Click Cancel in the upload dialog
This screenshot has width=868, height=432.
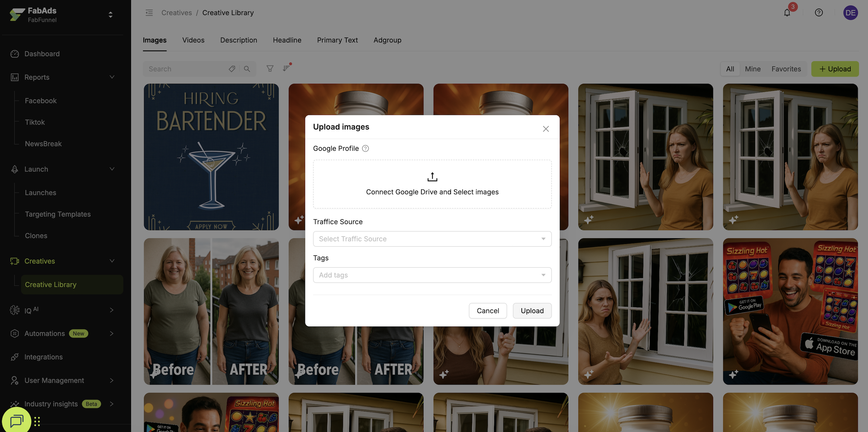488,311
